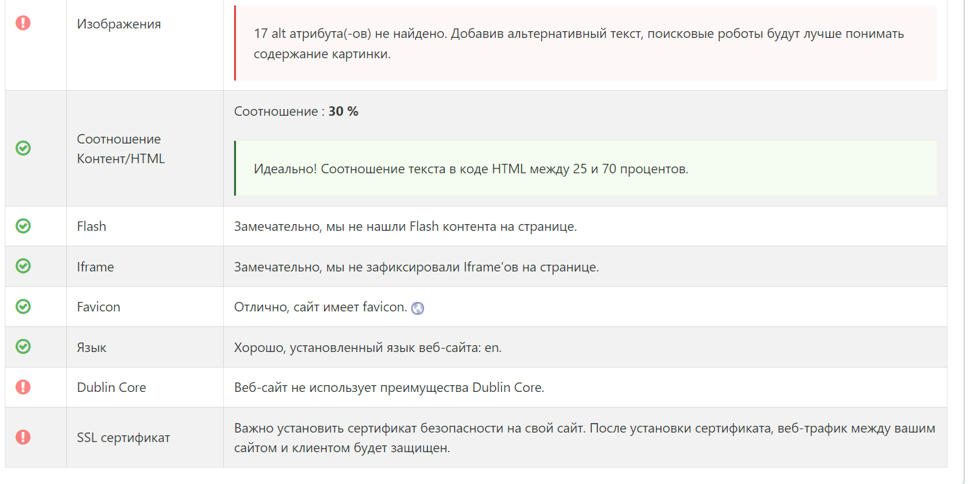
Task: Click the green check icon beside Iframe
Action: pos(23,266)
